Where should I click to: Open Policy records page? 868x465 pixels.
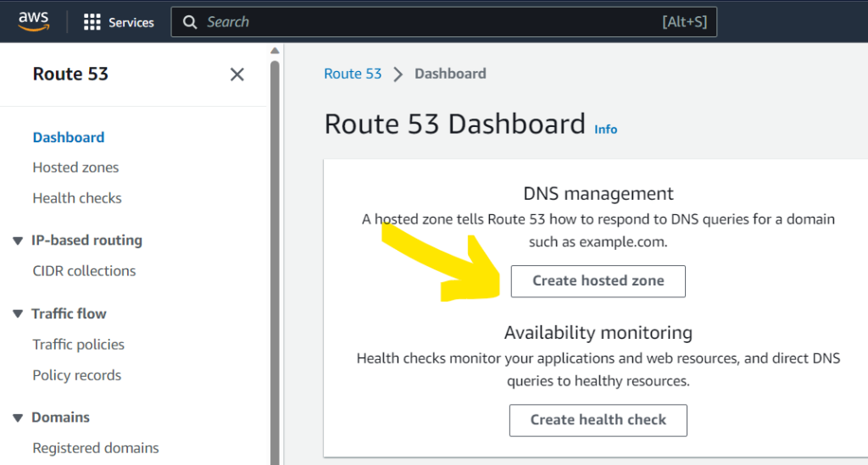[x=76, y=375]
